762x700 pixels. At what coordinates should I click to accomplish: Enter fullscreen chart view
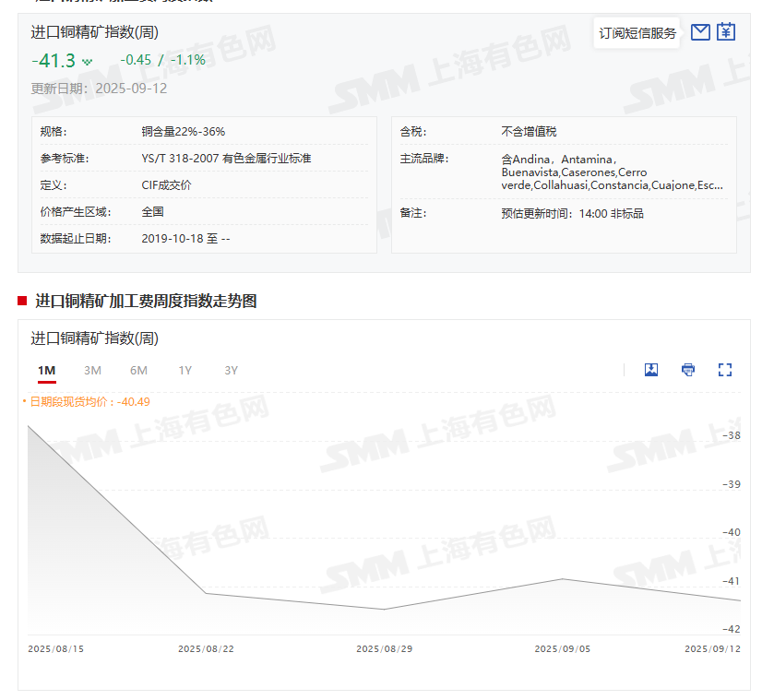[724, 369]
